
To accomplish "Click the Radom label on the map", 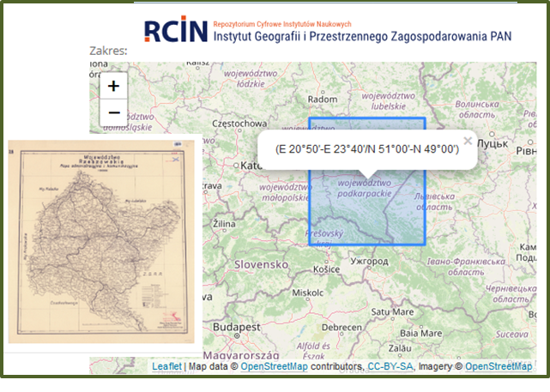I will click(333, 97).
